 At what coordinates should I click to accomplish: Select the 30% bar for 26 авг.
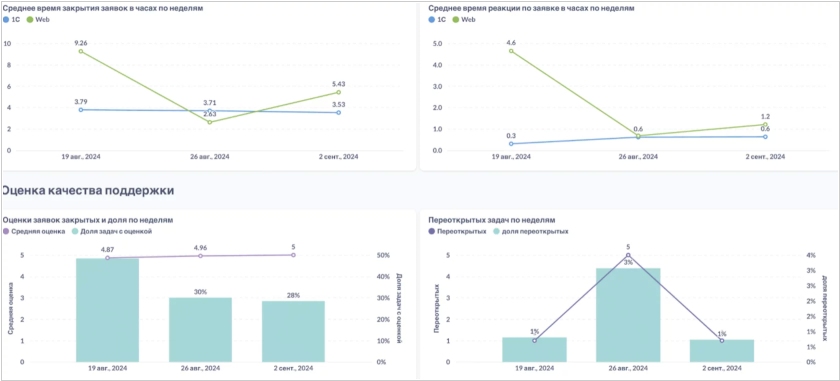tap(200, 330)
